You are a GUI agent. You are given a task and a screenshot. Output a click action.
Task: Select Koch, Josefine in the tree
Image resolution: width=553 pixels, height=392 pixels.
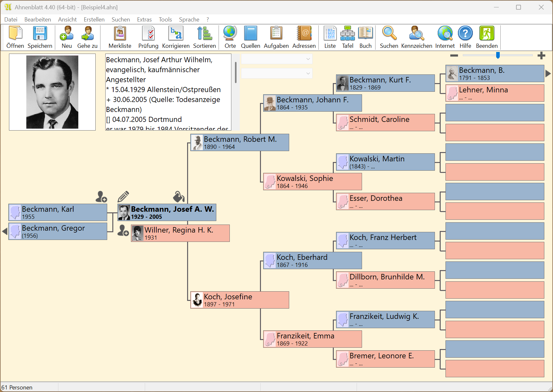click(239, 300)
